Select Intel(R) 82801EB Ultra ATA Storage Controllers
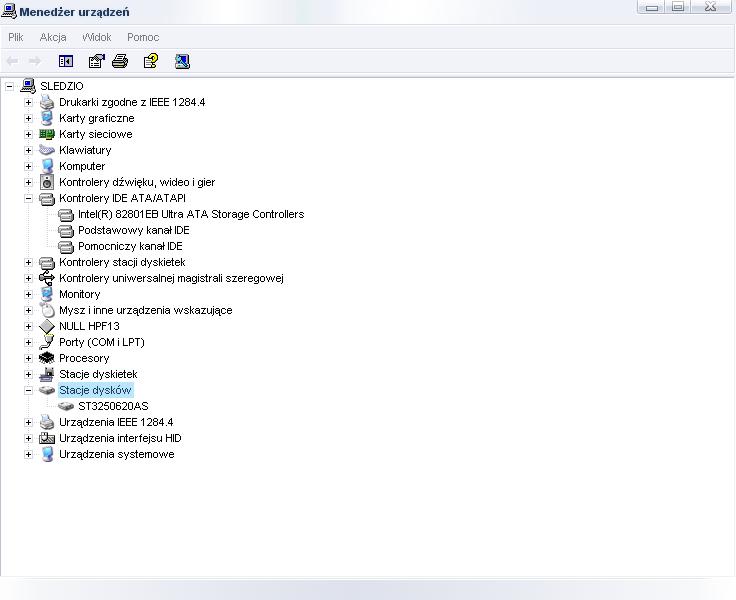This screenshot has width=736, height=600. pos(191,214)
